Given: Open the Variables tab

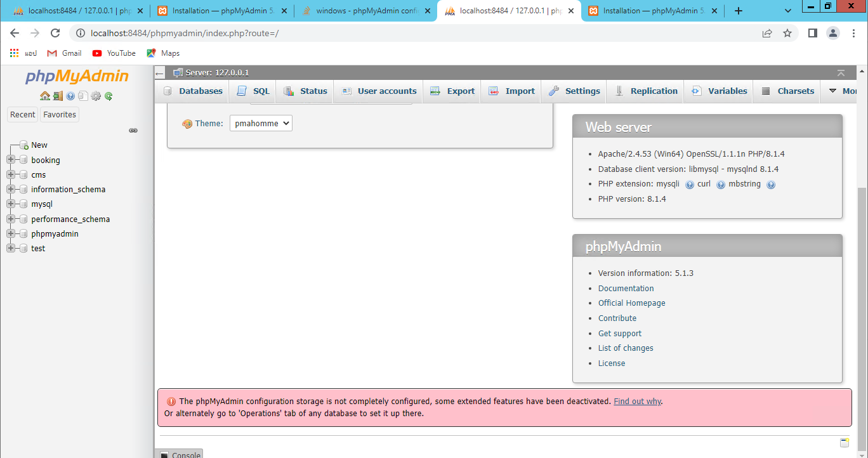Looking at the screenshot, I should coord(720,91).
